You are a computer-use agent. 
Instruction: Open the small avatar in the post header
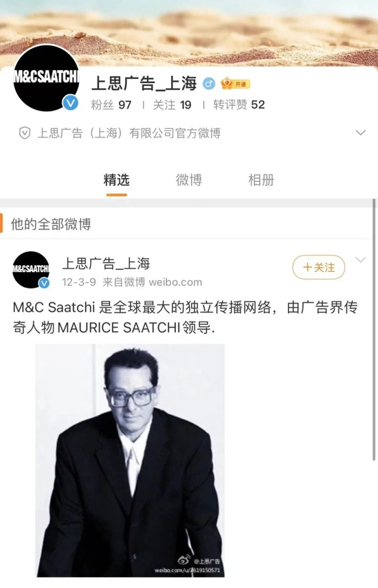click(31, 270)
